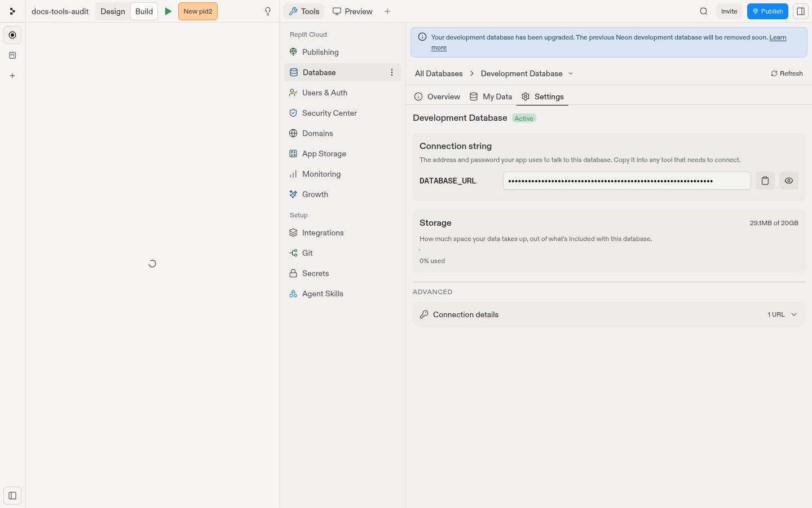
Task: Expand the Development Database dropdown chevron
Action: pyautogui.click(x=571, y=73)
